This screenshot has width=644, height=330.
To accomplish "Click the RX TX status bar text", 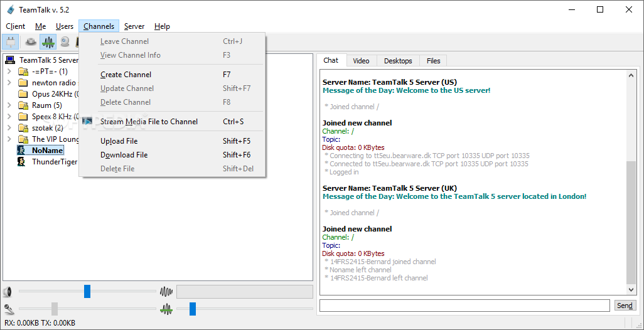I will click(x=40, y=323).
